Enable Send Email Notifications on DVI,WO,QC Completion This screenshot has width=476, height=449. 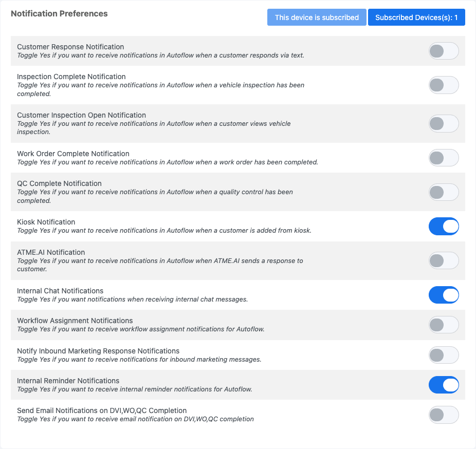(x=443, y=415)
